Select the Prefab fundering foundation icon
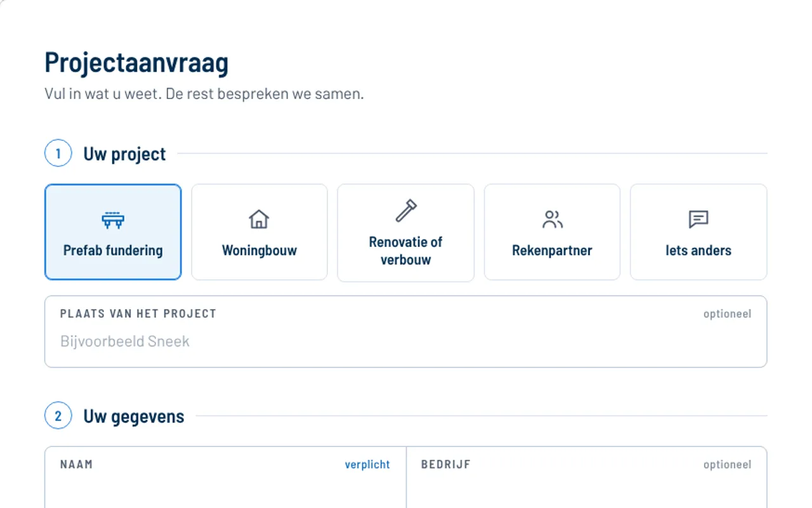The height and width of the screenshot is (508, 812). tap(113, 220)
